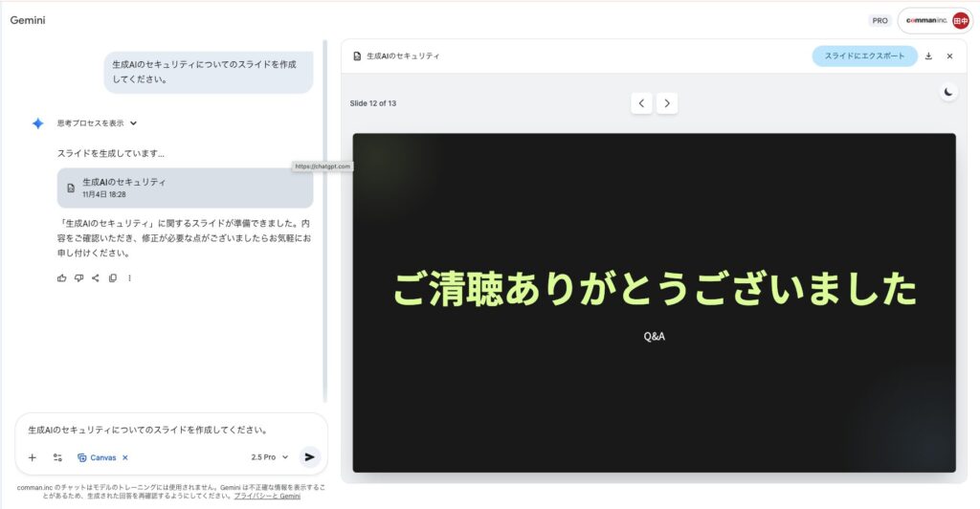Copy the response with the copy icon
Screen dimensions: 980x509
tap(113, 278)
